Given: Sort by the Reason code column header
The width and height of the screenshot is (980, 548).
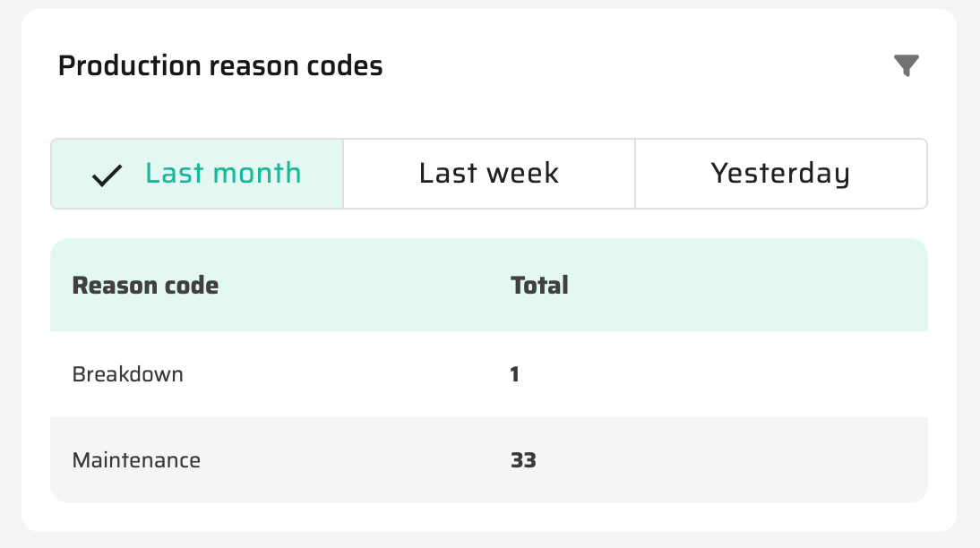Looking at the screenshot, I should pyautogui.click(x=145, y=286).
